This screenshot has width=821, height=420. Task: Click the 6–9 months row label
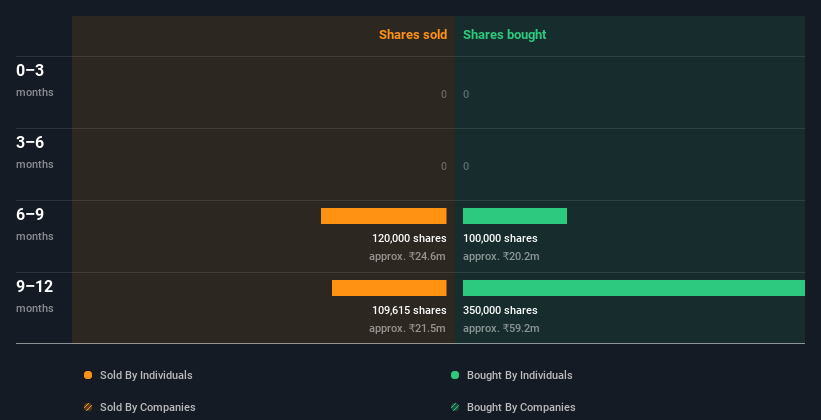pos(35,225)
